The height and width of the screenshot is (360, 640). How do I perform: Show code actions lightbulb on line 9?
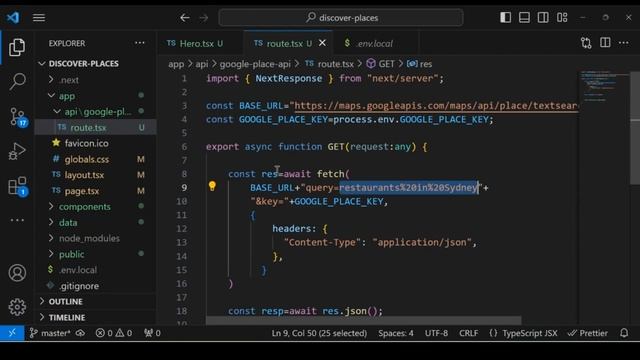(212, 186)
